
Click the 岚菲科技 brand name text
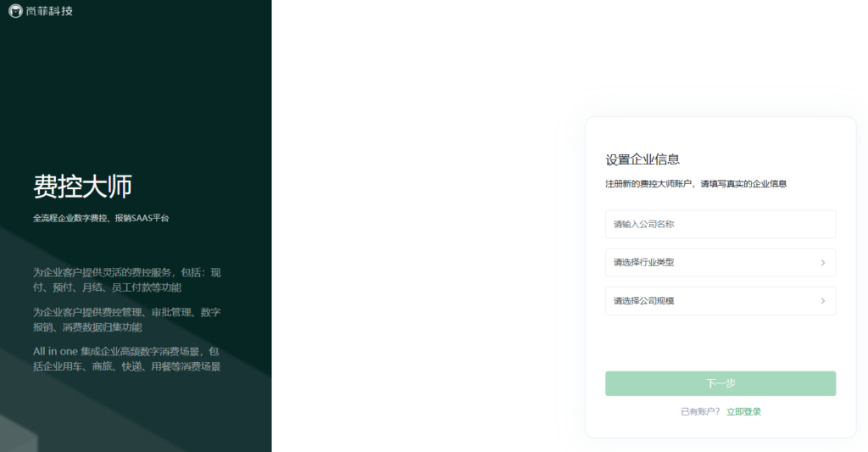49,11
